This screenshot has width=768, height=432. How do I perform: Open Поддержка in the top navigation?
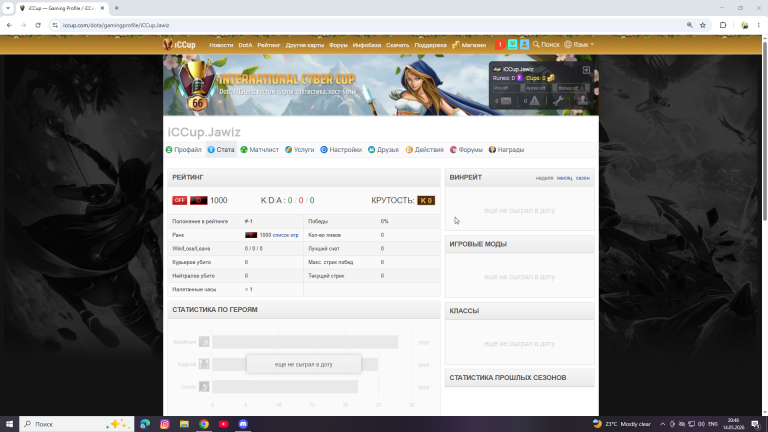coord(430,45)
